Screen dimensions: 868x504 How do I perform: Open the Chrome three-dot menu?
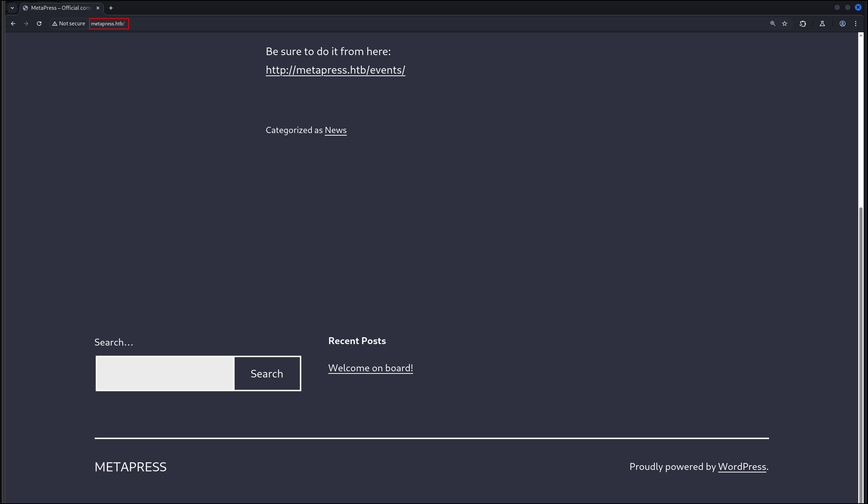click(x=856, y=24)
